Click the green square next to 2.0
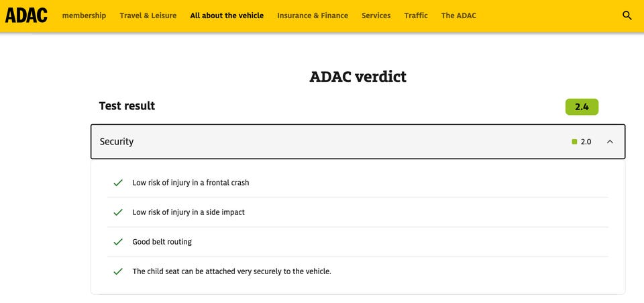Screen dimensions: 644x303 [x=574, y=142]
